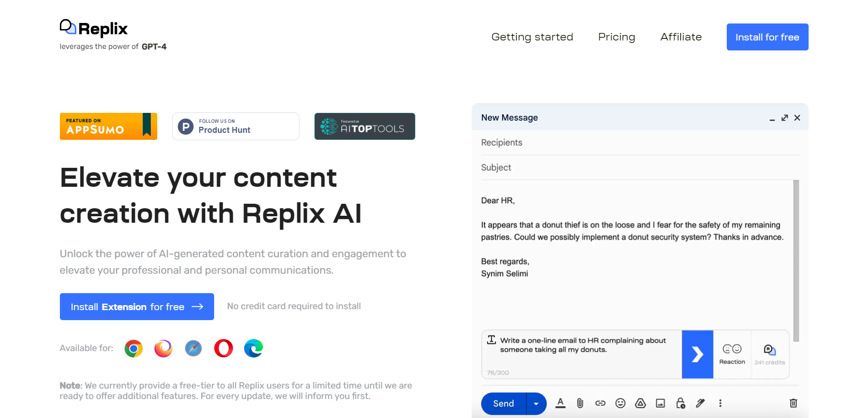Open the Affiliate page
Image resolution: width=868 pixels, height=418 pixels.
pyautogui.click(x=681, y=37)
